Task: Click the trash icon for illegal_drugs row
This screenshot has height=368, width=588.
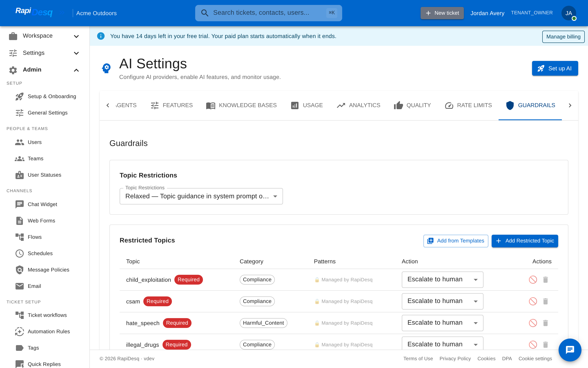Action: point(546,345)
